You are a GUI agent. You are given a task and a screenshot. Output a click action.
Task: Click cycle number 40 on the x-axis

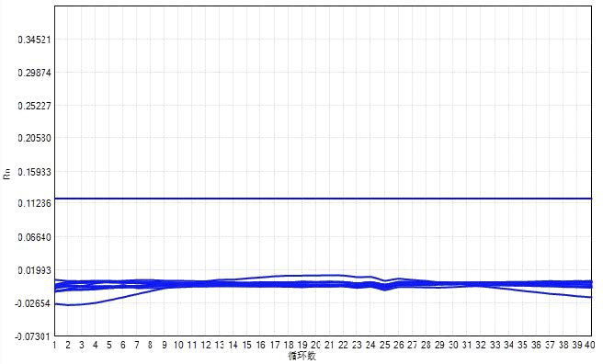pos(590,345)
